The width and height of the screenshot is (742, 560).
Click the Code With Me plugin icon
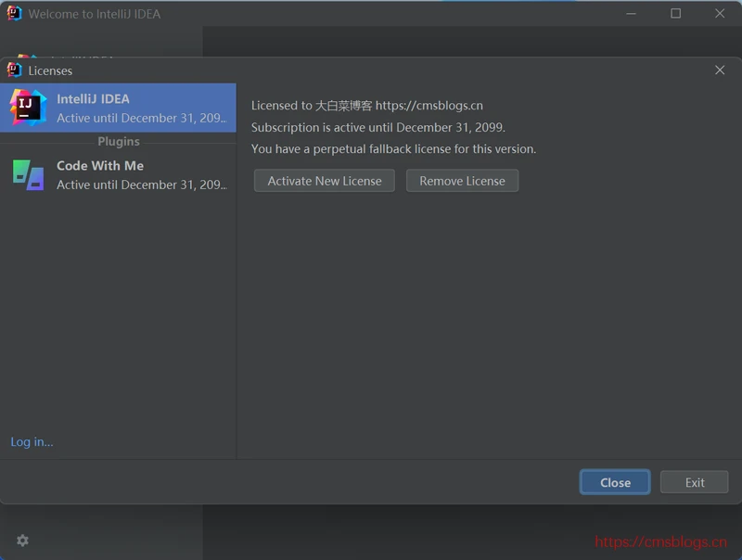[28, 174]
